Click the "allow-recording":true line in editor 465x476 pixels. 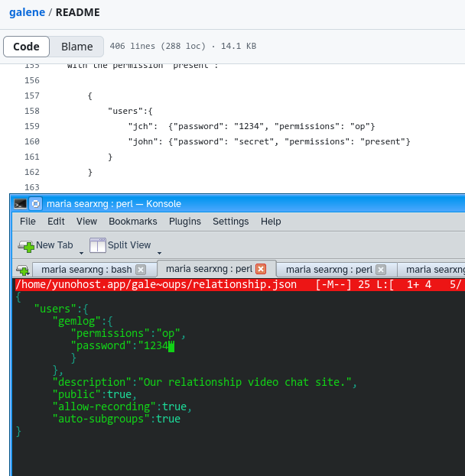click(x=122, y=406)
